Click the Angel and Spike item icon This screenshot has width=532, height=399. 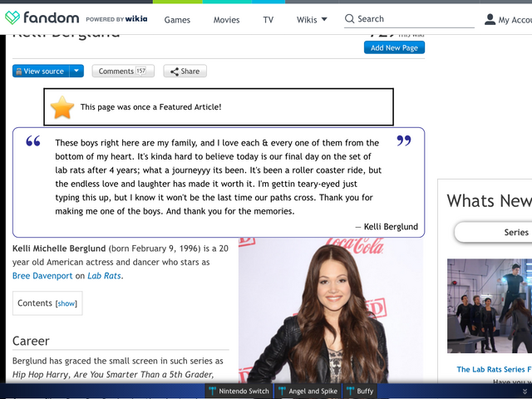[282, 392]
